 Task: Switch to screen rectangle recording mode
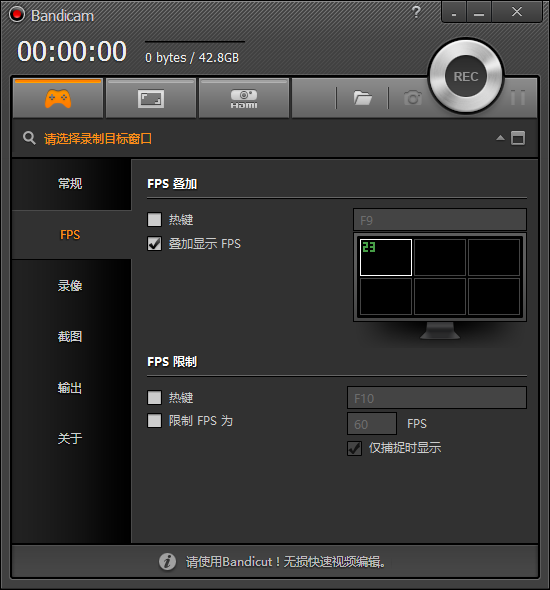point(151,99)
